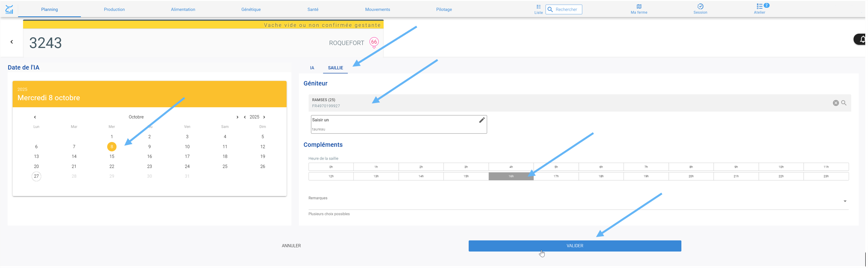Expand the Remarques dropdown
Viewport: 868px width, 268px height.
pyautogui.click(x=845, y=201)
